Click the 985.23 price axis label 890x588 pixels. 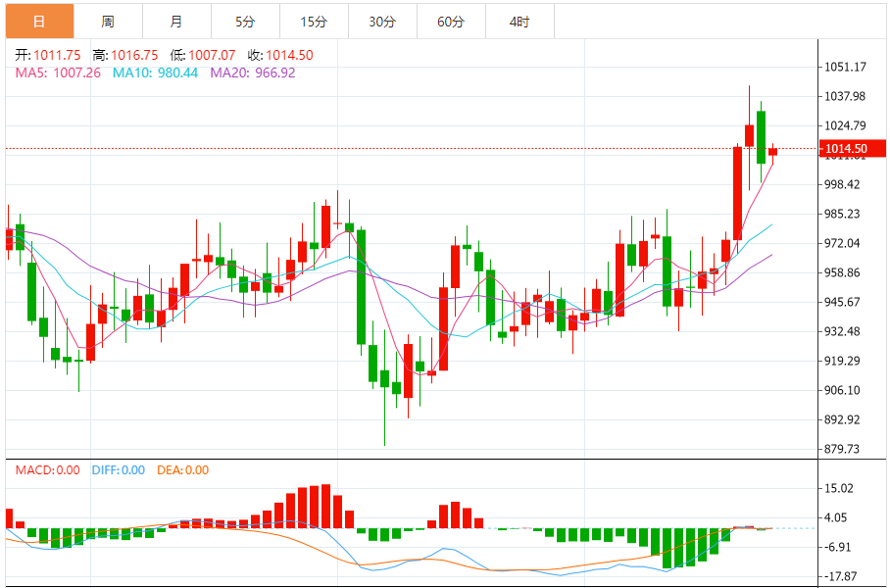tap(842, 214)
